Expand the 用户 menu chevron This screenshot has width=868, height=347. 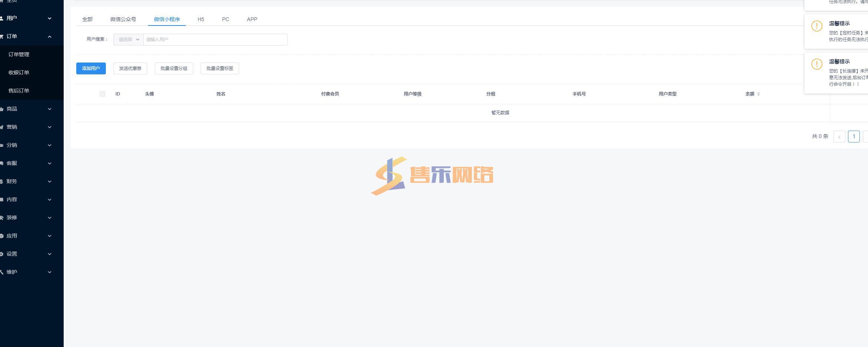tap(50, 18)
